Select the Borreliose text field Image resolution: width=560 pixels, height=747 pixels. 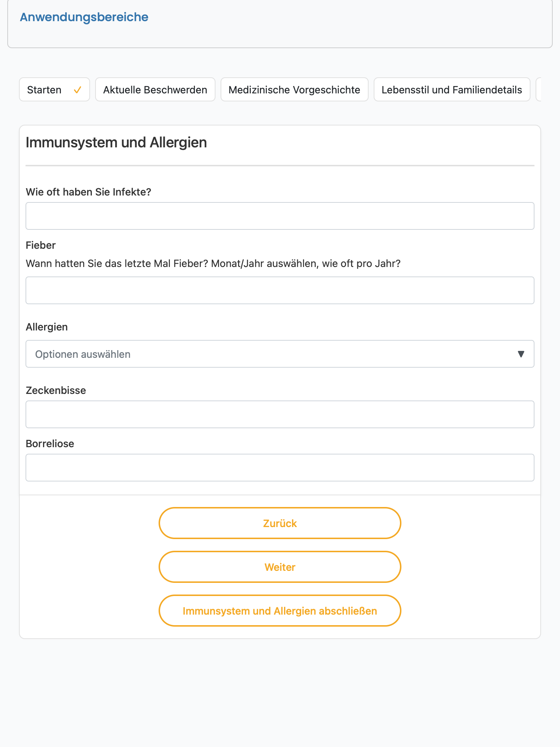tap(280, 468)
